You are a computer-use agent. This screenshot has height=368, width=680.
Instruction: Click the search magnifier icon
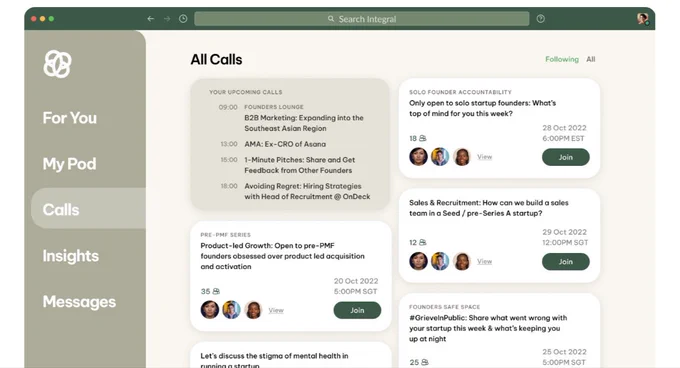coord(331,19)
